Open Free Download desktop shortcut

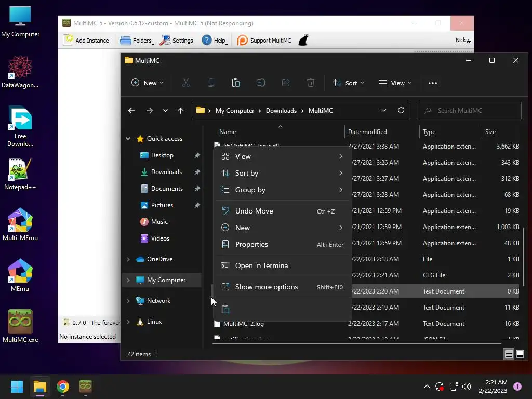[20, 127]
